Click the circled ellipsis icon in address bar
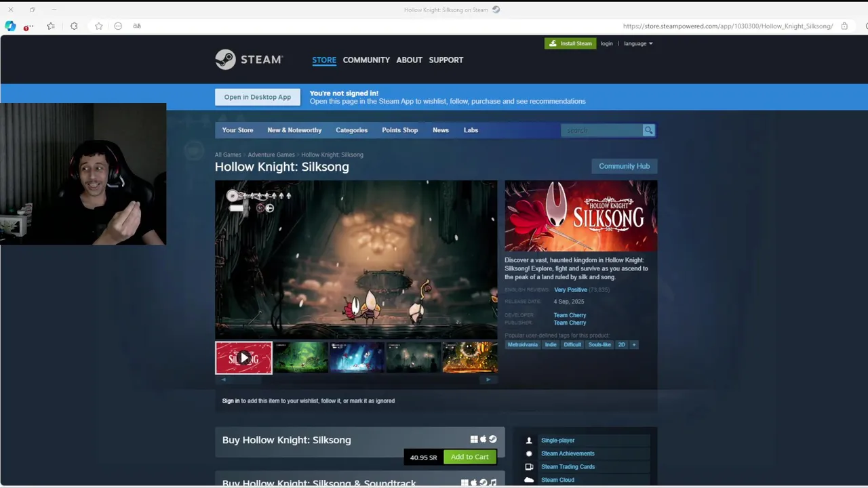The height and width of the screenshot is (488, 868). 118,26
